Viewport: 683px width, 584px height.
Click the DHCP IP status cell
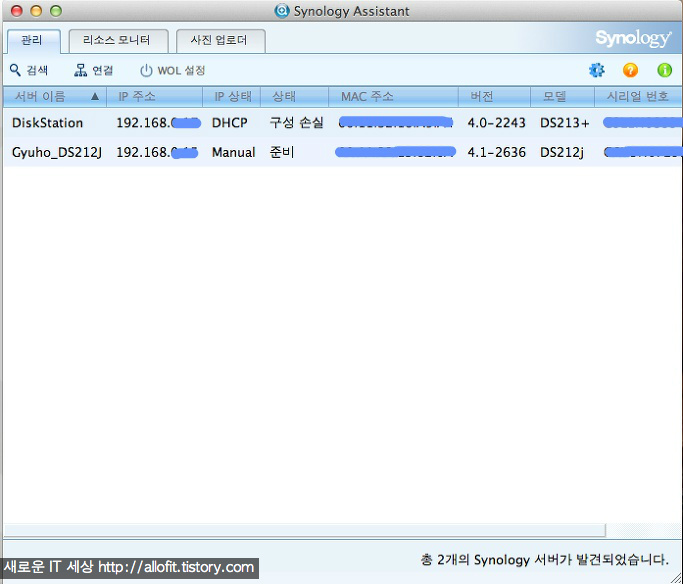pyautogui.click(x=230, y=123)
